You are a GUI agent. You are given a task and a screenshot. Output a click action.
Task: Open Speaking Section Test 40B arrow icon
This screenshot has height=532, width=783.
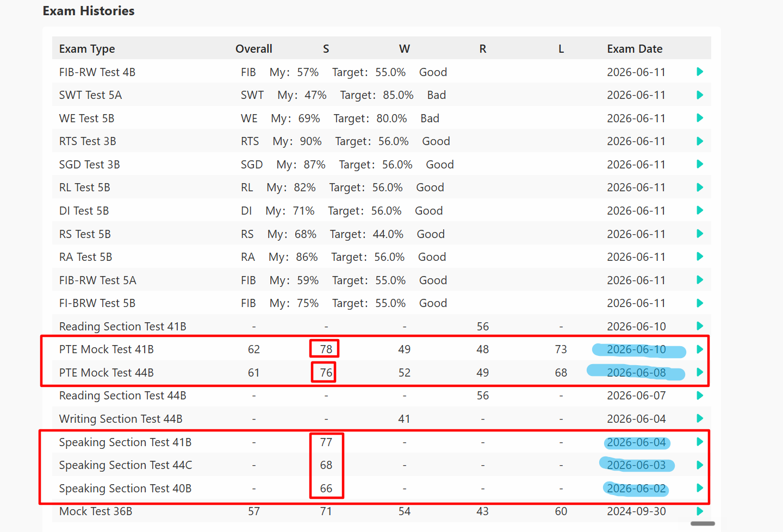[700, 488]
